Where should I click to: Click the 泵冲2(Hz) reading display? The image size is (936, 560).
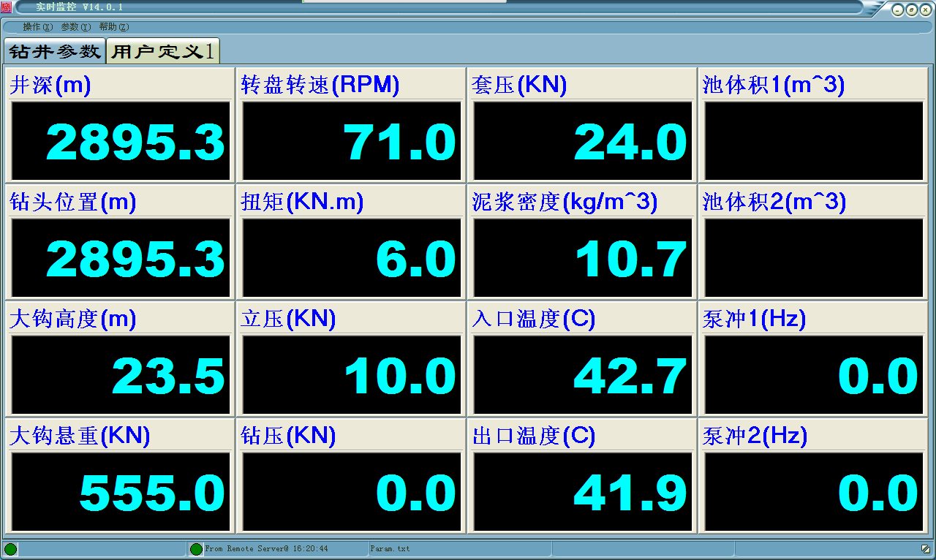pos(814,492)
